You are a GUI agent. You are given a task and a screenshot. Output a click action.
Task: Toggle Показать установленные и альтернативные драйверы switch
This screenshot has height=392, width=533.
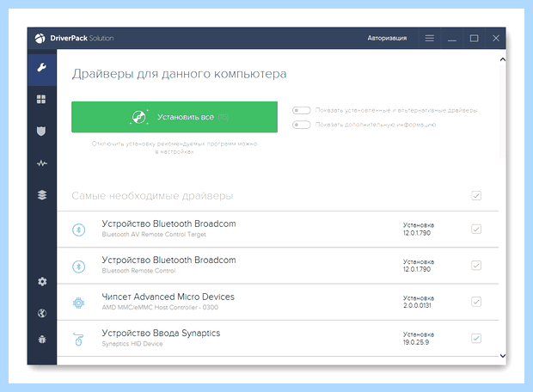pos(302,111)
